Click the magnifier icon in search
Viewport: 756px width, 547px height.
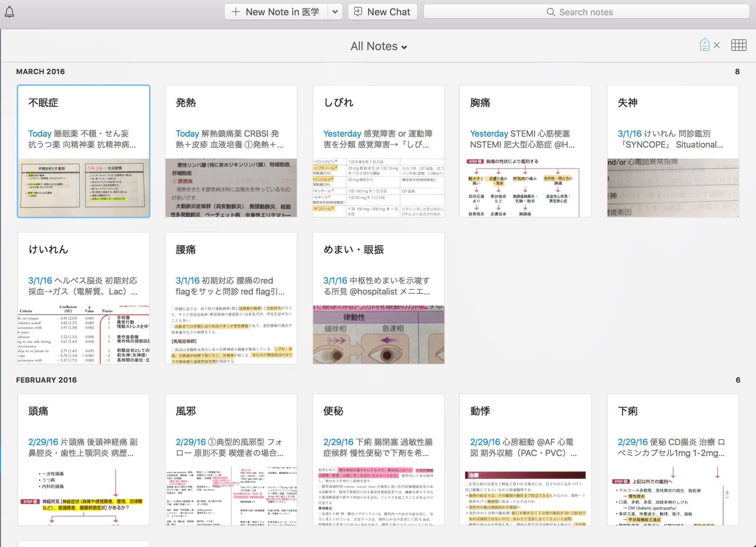[x=551, y=12]
